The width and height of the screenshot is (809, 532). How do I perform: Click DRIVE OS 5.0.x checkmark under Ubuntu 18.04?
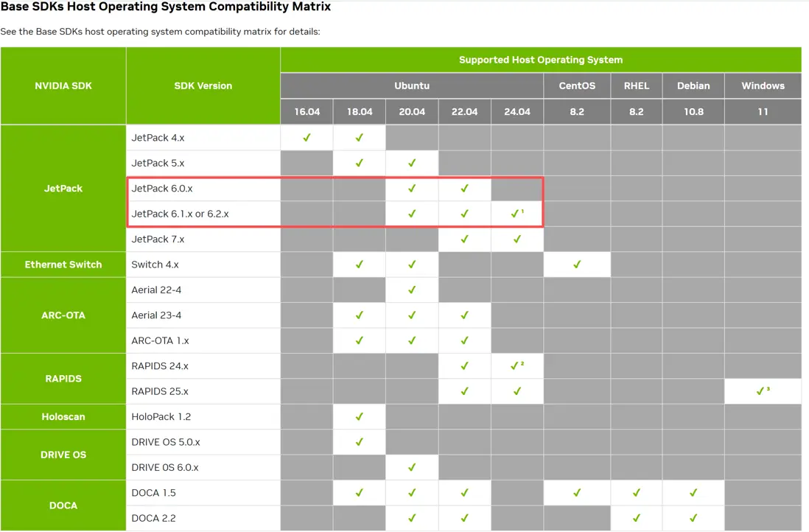[x=360, y=441]
